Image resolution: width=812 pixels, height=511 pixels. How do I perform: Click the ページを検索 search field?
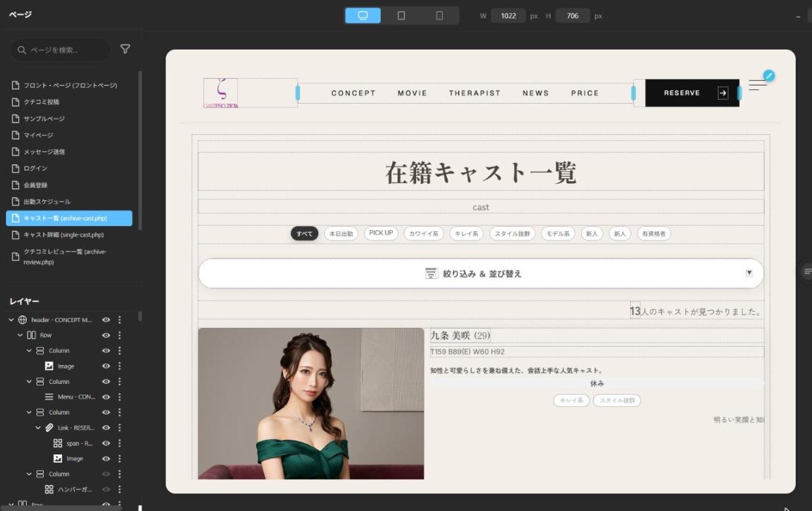click(x=60, y=50)
